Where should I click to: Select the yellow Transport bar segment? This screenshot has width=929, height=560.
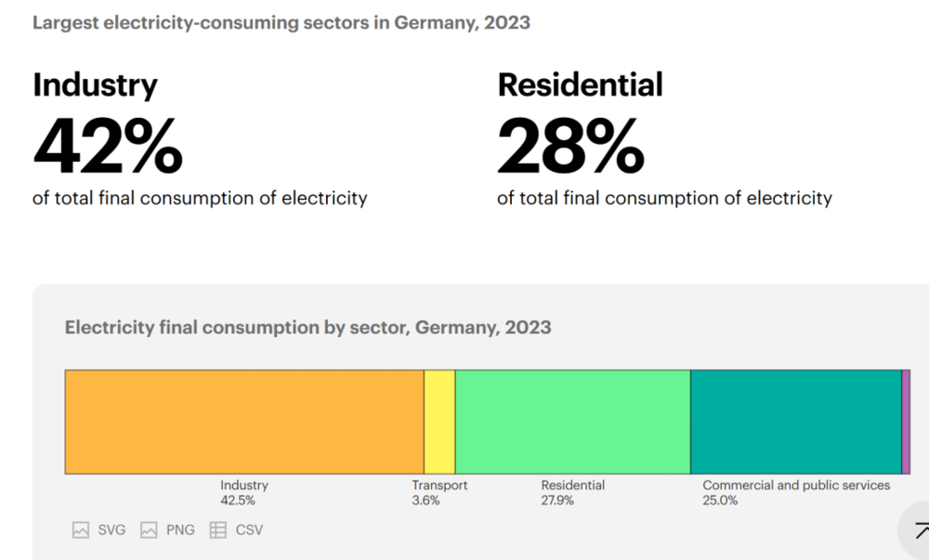(x=439, y=422)
